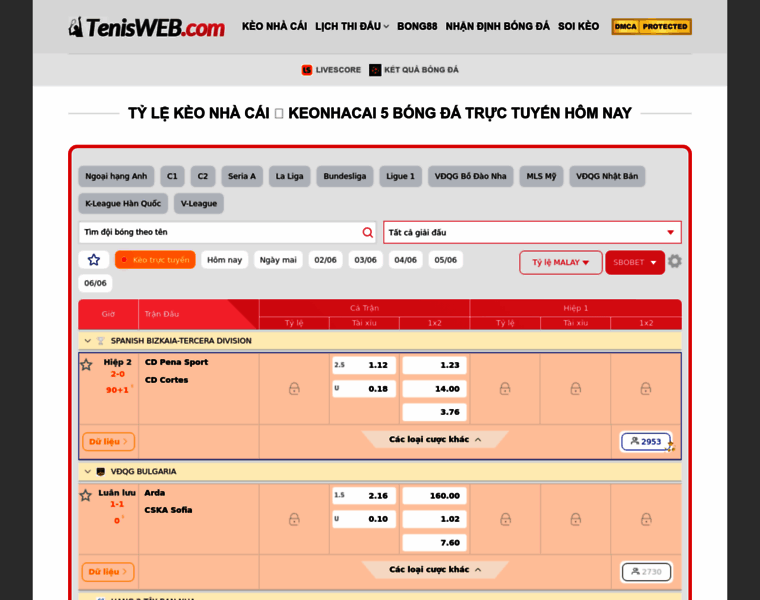Collapse the VĐQG Bulgaria section
760x600 pixels.
88,472
